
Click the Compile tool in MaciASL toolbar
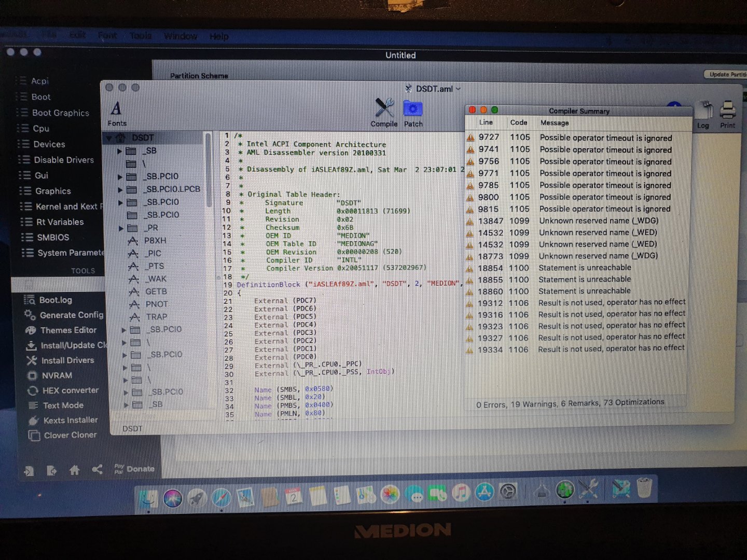pyautogui.click(x=384, y=113)
